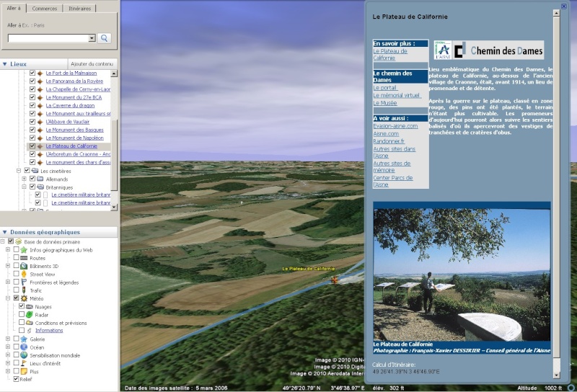Viewport: 577px width, 392px height.
Task: Enable the Street View layer checkbox
Action: tap(16, 274)
